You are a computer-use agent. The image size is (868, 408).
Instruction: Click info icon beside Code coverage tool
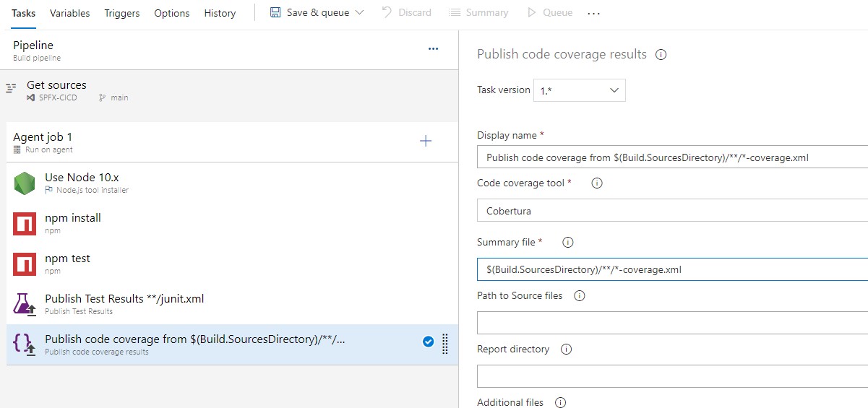pyautogui.click(x=597, y=183)
